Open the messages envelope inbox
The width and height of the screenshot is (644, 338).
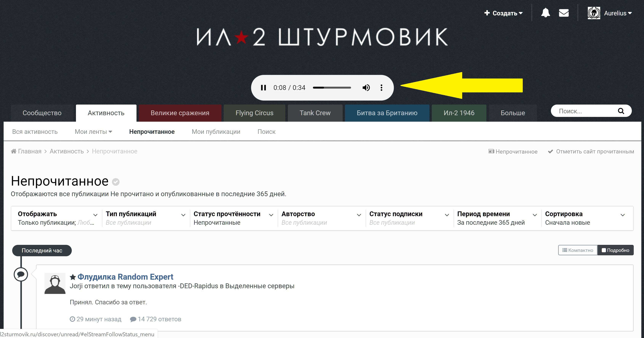tap(564, 13)
